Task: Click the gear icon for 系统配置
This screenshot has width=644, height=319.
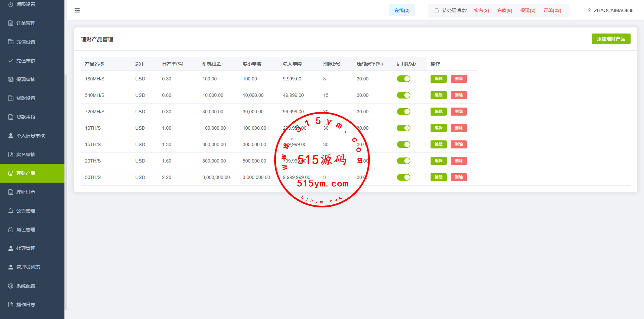Action: click(x=11, y=286)
